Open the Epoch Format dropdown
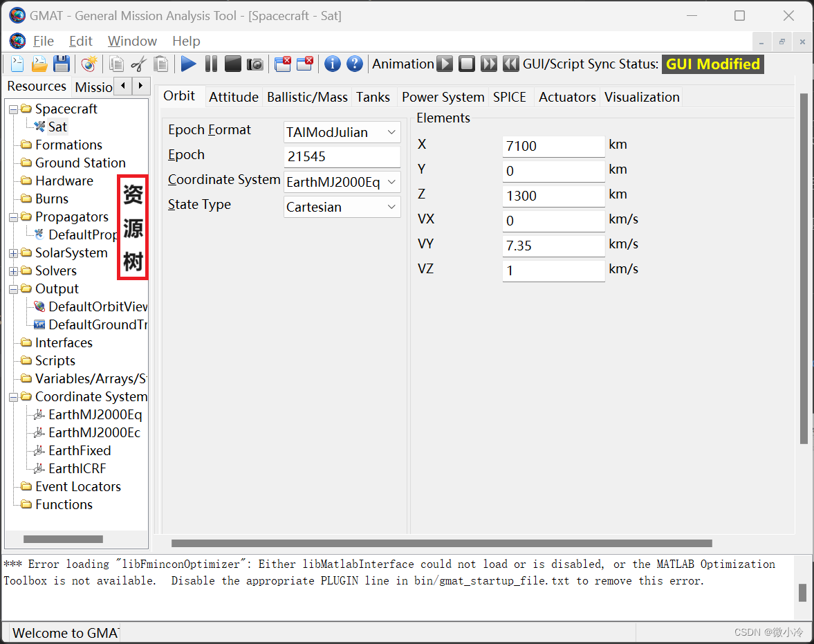814x644 pixels. coord(342,132)
